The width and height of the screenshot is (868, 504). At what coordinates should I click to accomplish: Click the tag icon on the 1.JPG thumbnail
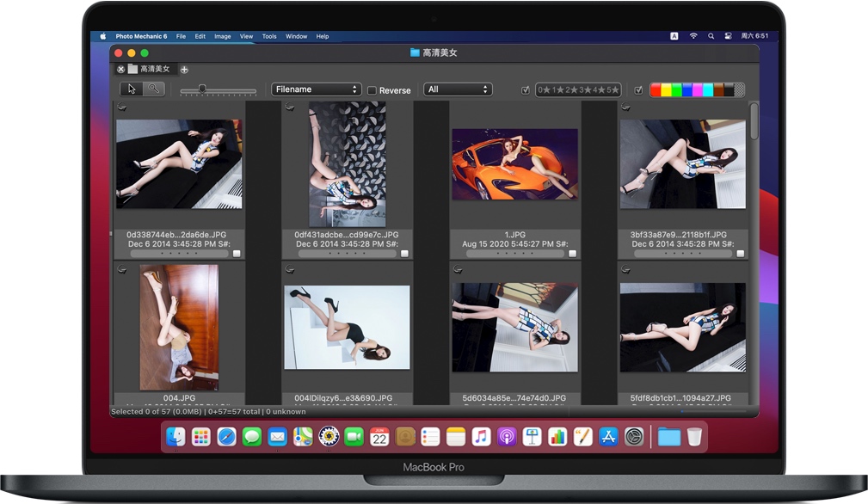point(458,108)
